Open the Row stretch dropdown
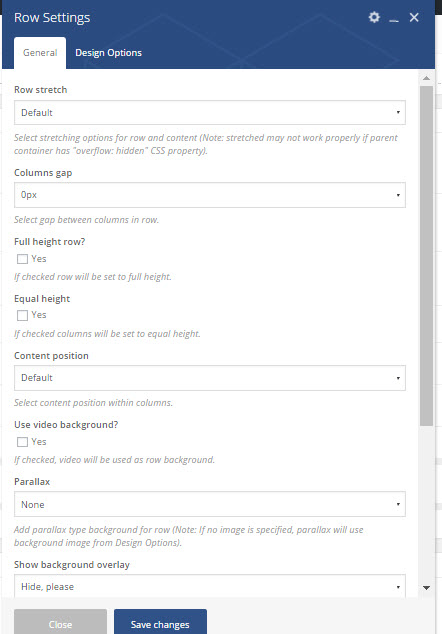Screen dimensions: 442x634 click(210, 112)
